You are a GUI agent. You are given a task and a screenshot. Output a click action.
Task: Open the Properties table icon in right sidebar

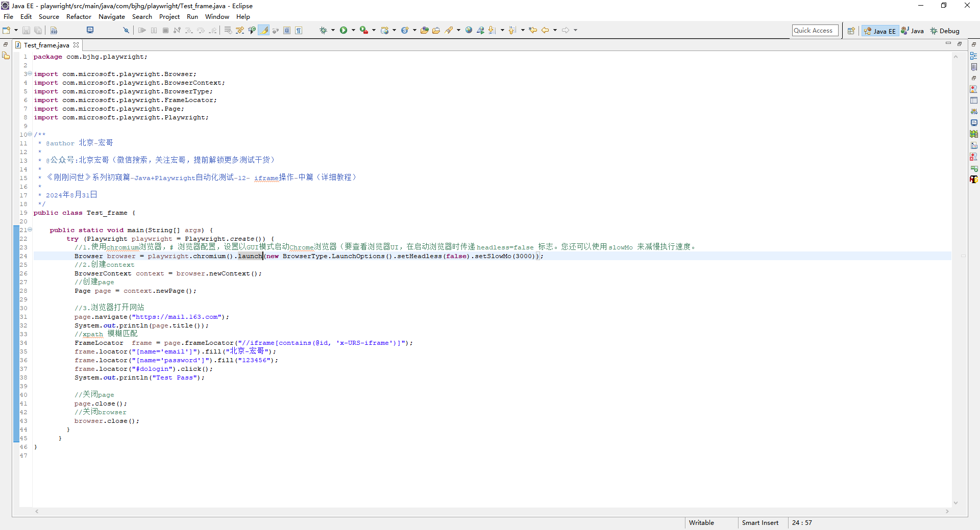[x=974, y=100]
